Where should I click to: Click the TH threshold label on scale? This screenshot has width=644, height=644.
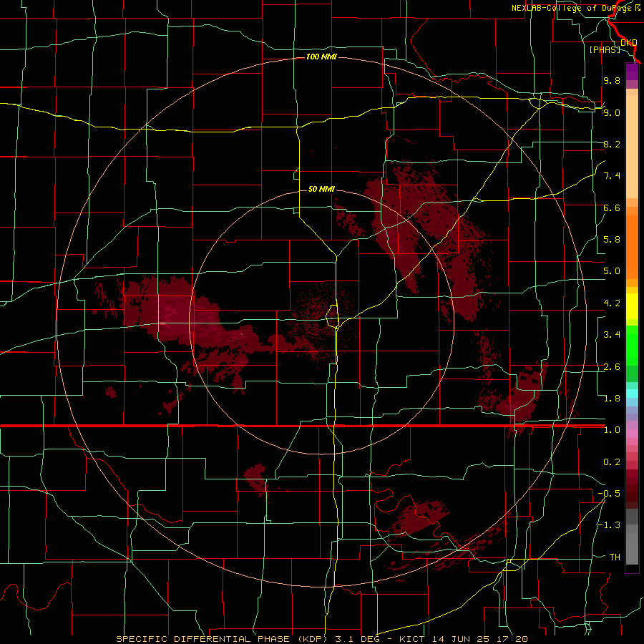tap(615, 557)
